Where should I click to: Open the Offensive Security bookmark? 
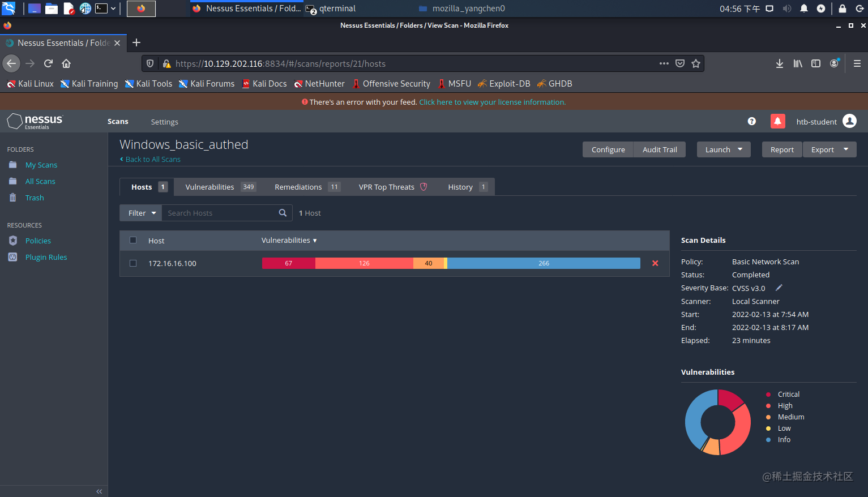click(x=391, y=84)
